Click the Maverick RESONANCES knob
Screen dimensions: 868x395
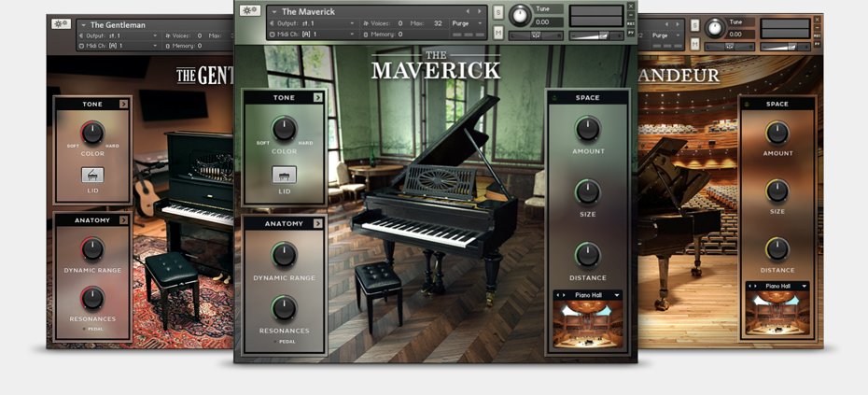[x=284, y=308]
